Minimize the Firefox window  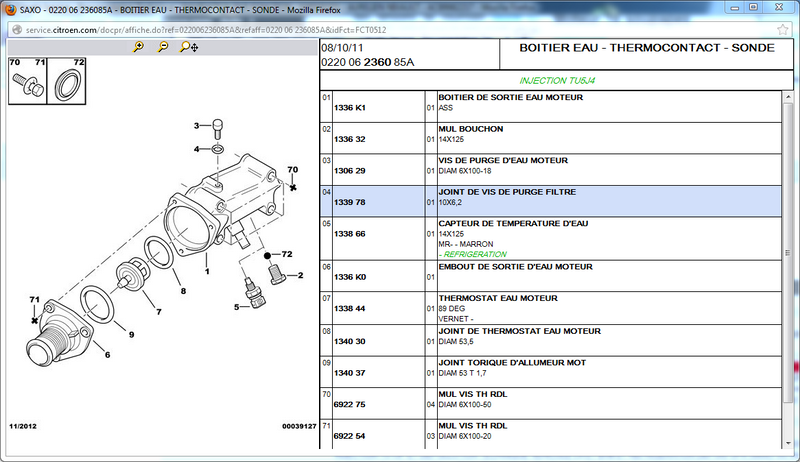[735, 8]
